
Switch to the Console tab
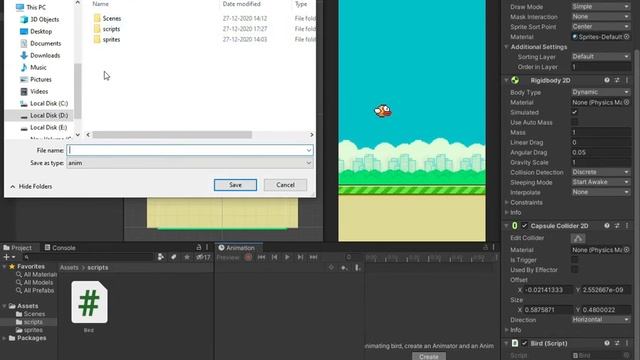[60, 248]
